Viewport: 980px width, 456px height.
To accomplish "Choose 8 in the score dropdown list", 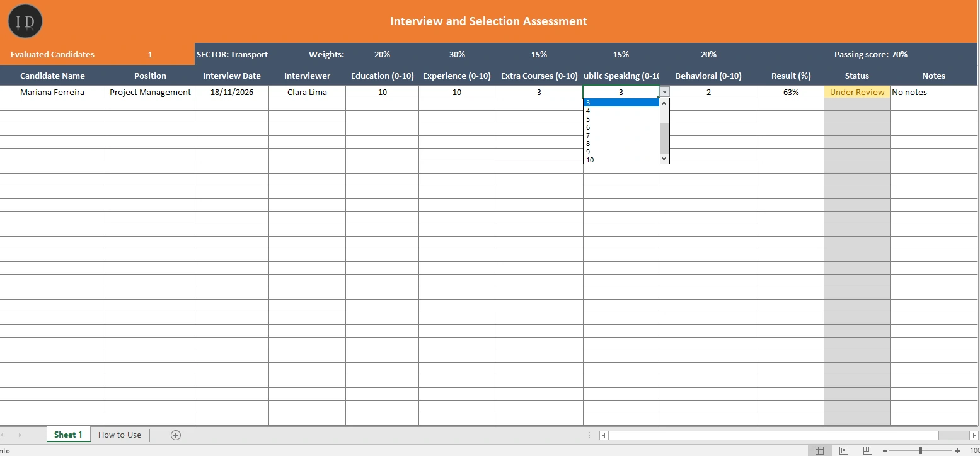I will pos(621,144).
